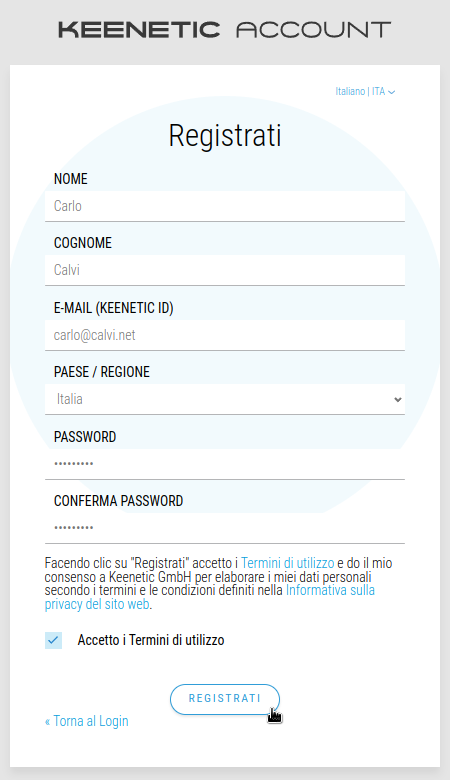Screen dimensions: 450x780
Task: Uncheck the Accetto i Termini checkbox
Action: [53, 640]
